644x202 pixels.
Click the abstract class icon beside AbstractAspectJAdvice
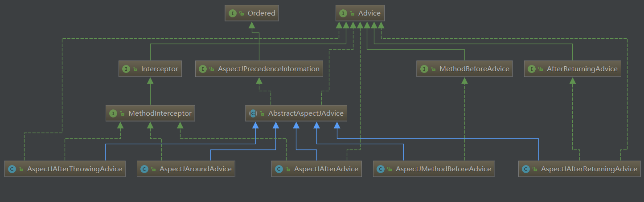click(253, 113)
